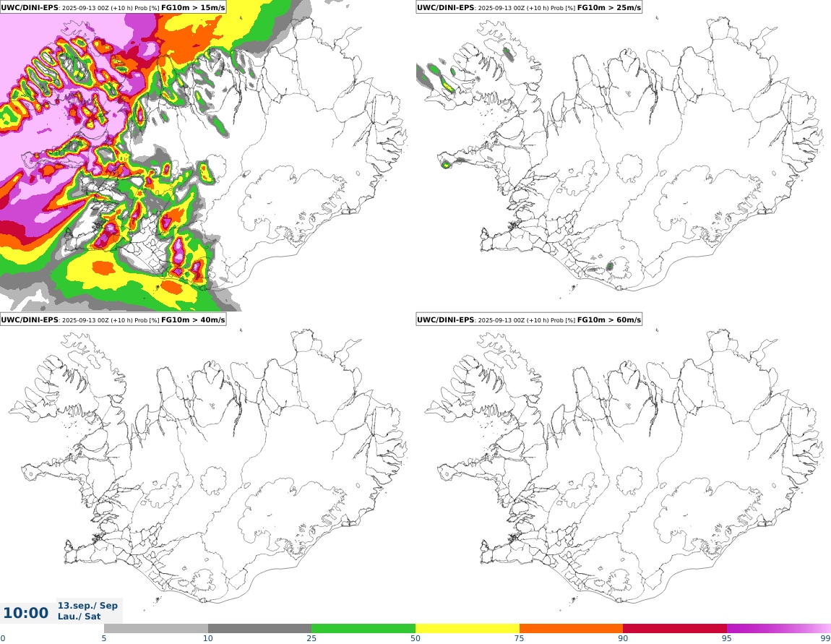Click the 25m/s wind probability map
This screenshot has height=644, width=831.
[623, 156]
